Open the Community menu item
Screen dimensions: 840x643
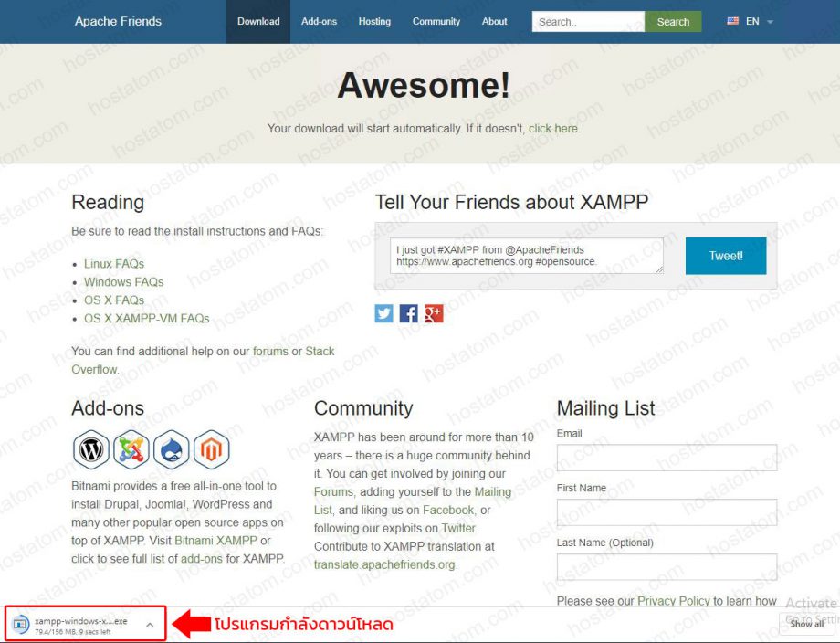pos(436,21)
